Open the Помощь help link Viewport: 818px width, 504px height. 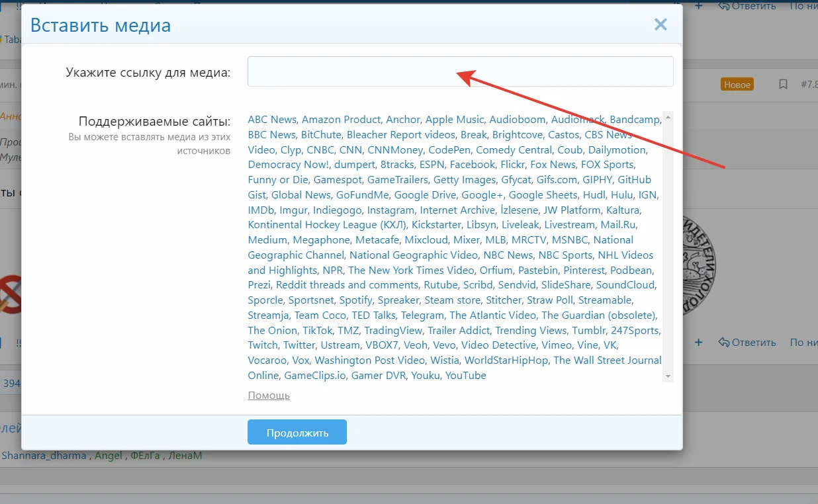269,396
